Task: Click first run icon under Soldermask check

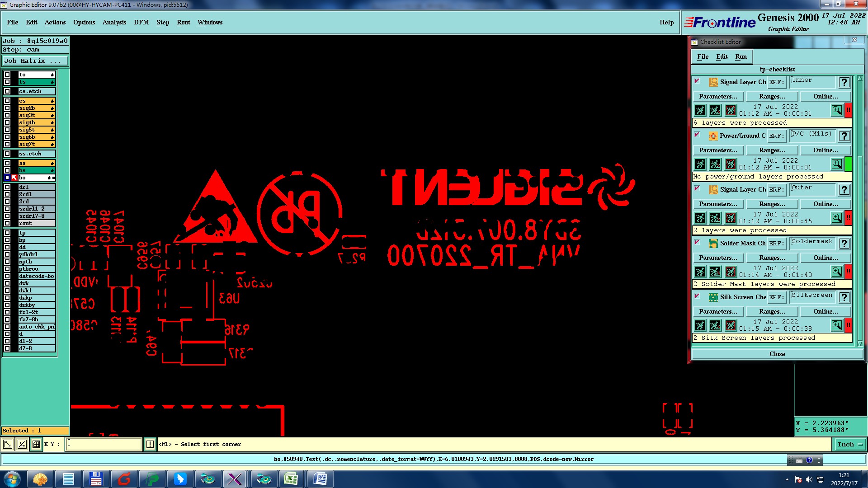Action: (x=700, y=272)
